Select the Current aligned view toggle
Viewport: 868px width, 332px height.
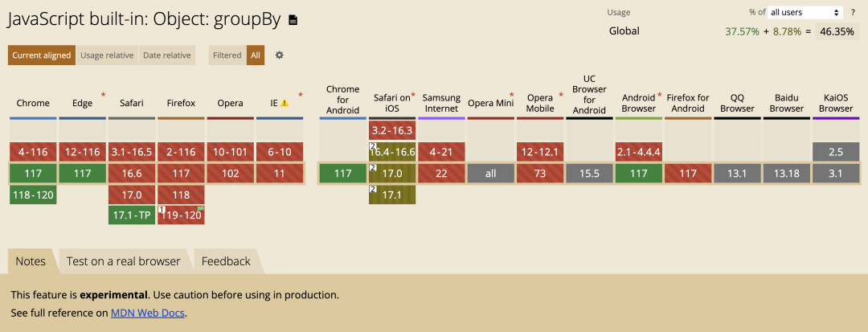pyautogui.click(x=42, y=55)
